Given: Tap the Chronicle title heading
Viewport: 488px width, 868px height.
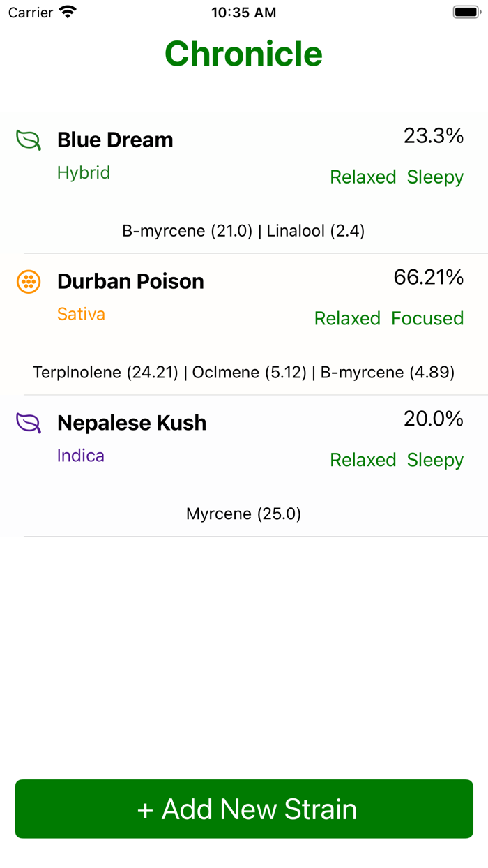Looking at the screenshot, I should (x=243, y=54).
